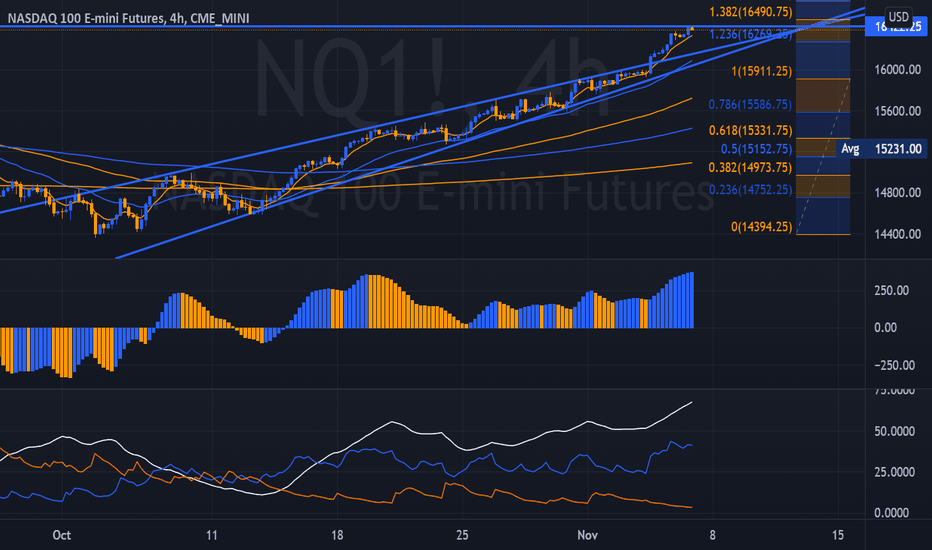Click the Avg 15231.00 price label

(881, 149)
